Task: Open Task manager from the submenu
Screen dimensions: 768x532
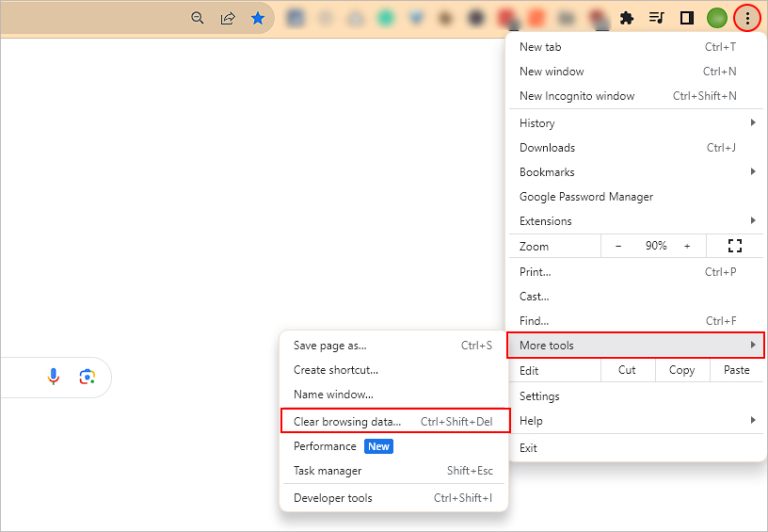Action: click(x=394, y=471)
